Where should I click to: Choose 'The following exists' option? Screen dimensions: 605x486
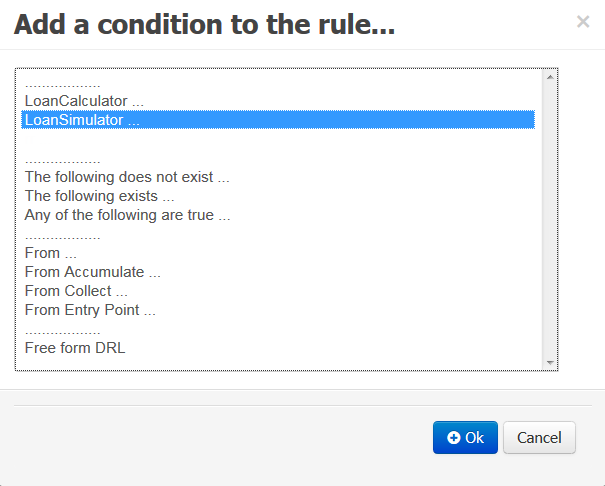(100, 196)
